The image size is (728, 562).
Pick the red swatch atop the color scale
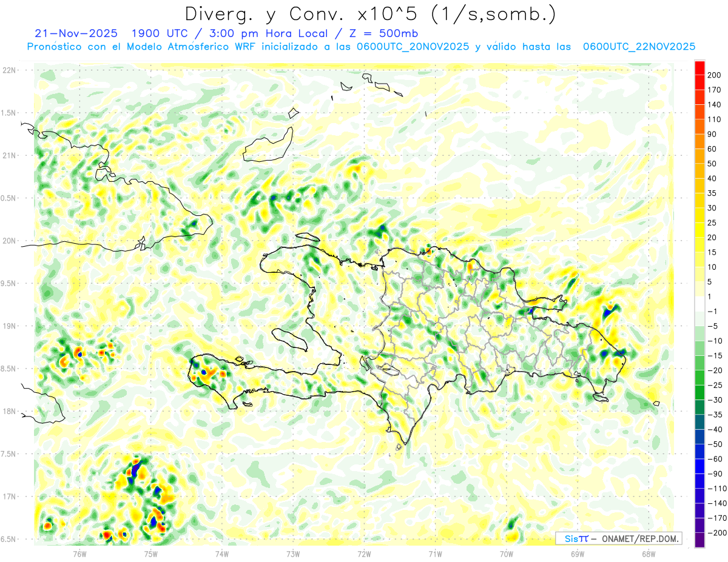click(700, 67)
